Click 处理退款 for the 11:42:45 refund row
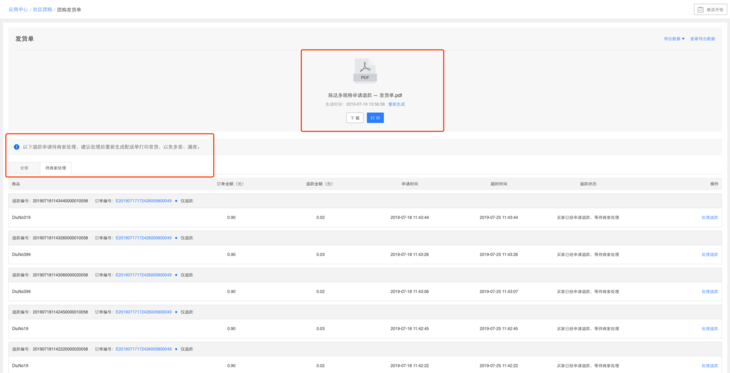This screenshot has width=730, height=373. point(710,329)
